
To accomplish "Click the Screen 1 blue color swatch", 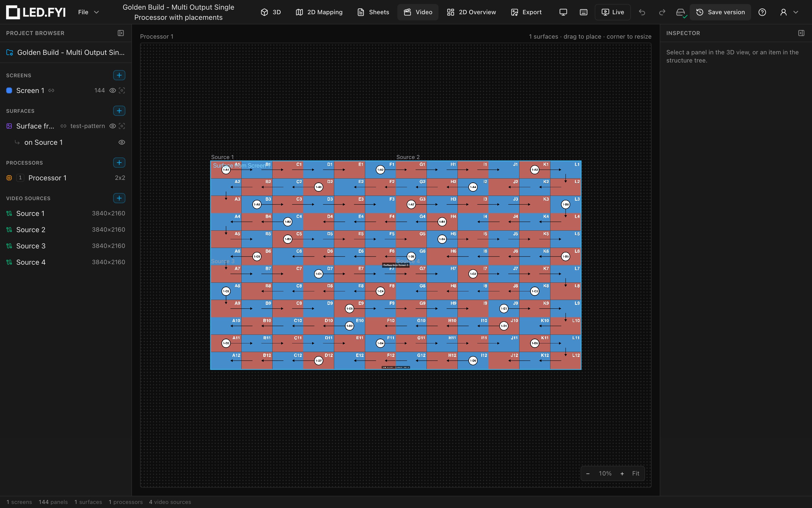I will [9, 90].
